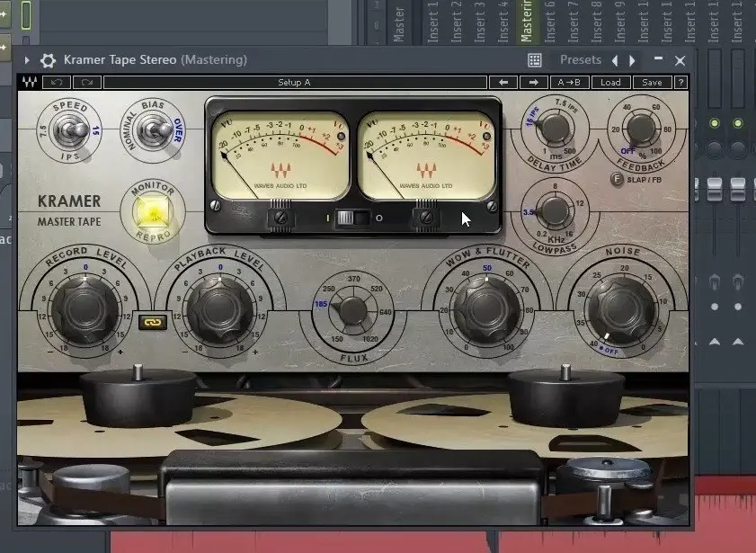This screenshot has width=756, height=553.
Task: Load next preset with right arrow button
Action: tap(533, 83)
